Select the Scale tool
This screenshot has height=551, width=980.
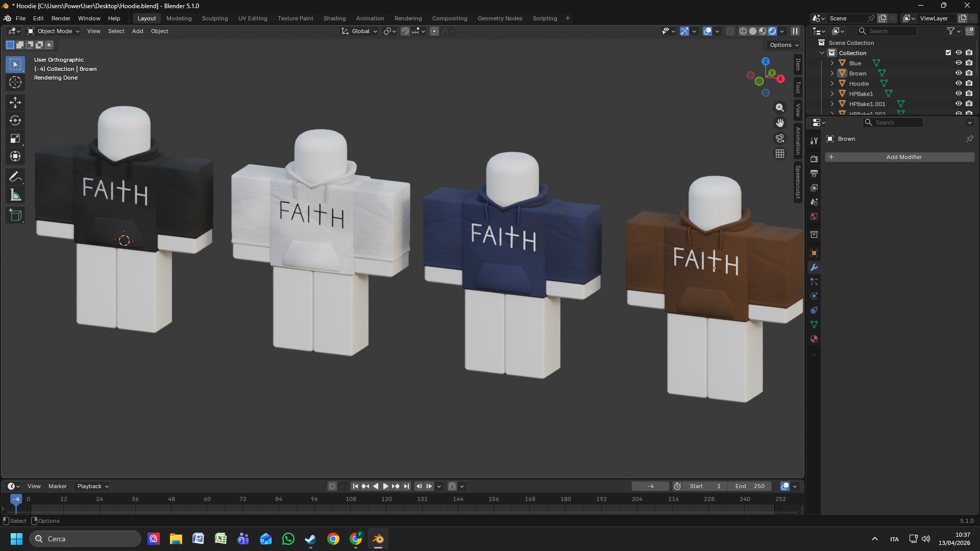[x=15, y=139]
